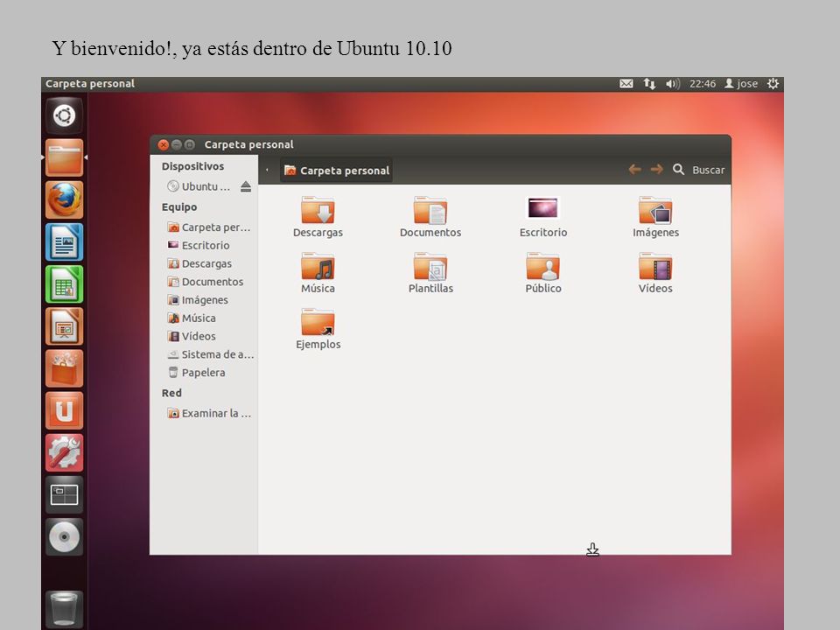Open Ubuntu Software Center from launcher
The height and width of the screenshot is (630, 840).
point(64,368)
